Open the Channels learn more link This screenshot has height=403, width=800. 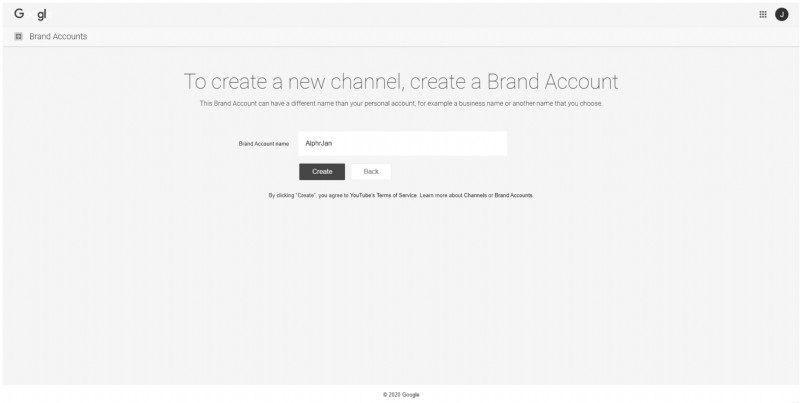pyautogui.click(x=475, y=195)
